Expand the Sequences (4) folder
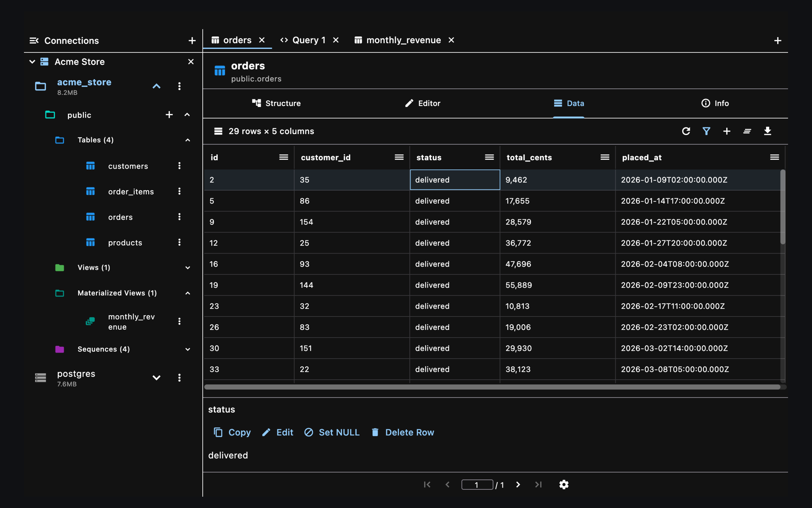812x508 pixels. (x=187, y=349)
